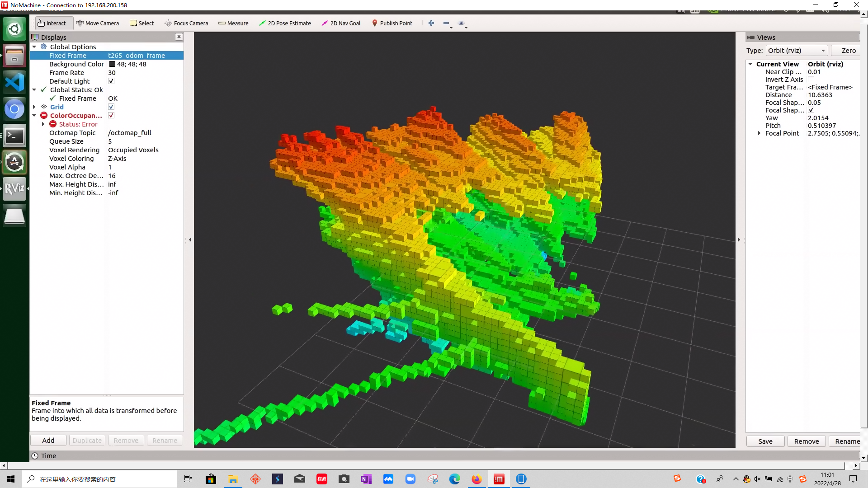868x488 pixels.
Task: Toggle the Invert Z Axis checkbox
Action: tap(811, 80)
